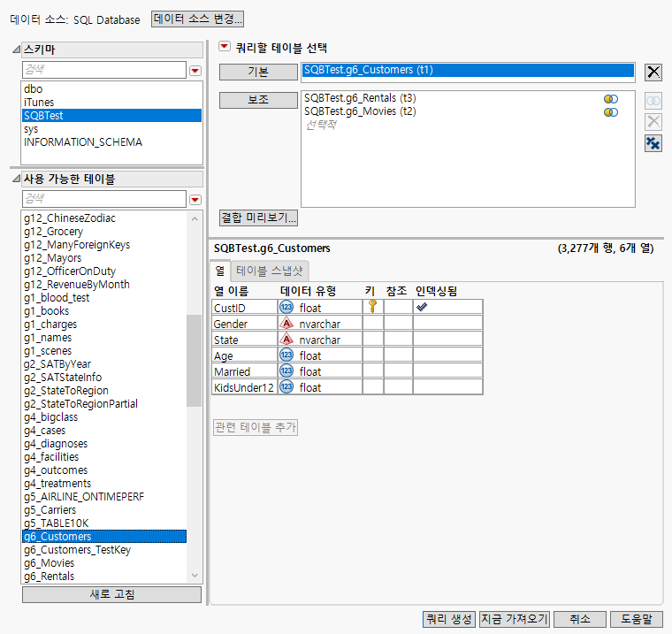
Task: Click the KidsUnder12 column name cell
Action: coord(245,387)
